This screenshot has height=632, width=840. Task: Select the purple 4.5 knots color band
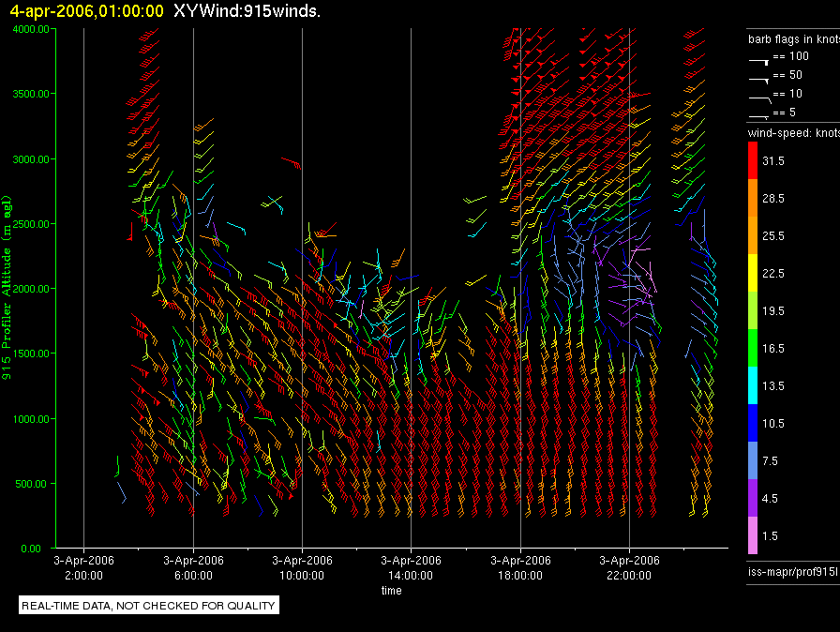[753, 498]
